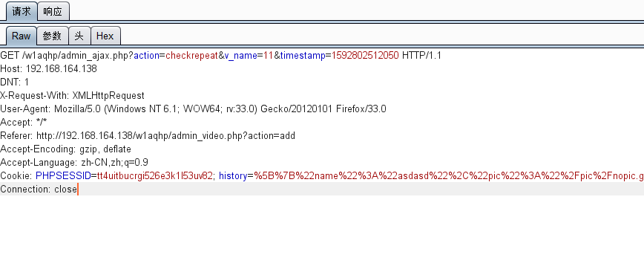Click the 'Accept: */*' header line

pyautogui.click(x=24, y=122)
